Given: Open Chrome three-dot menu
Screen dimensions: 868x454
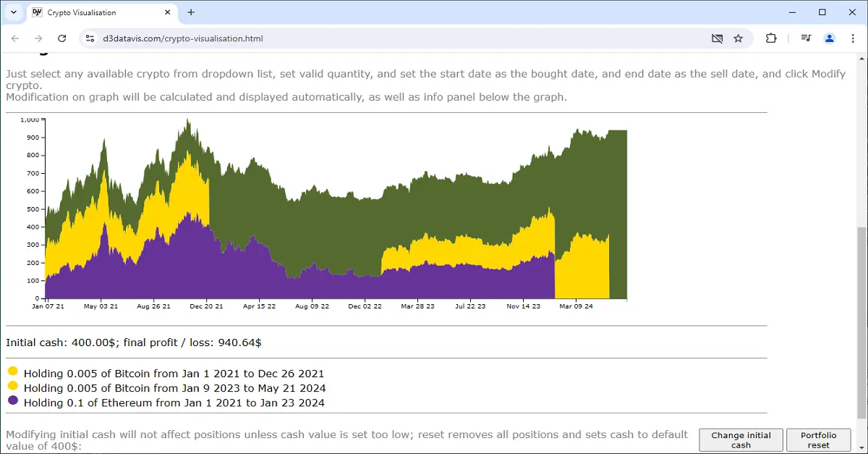Looking at the screenshot, I should point(854,38).
